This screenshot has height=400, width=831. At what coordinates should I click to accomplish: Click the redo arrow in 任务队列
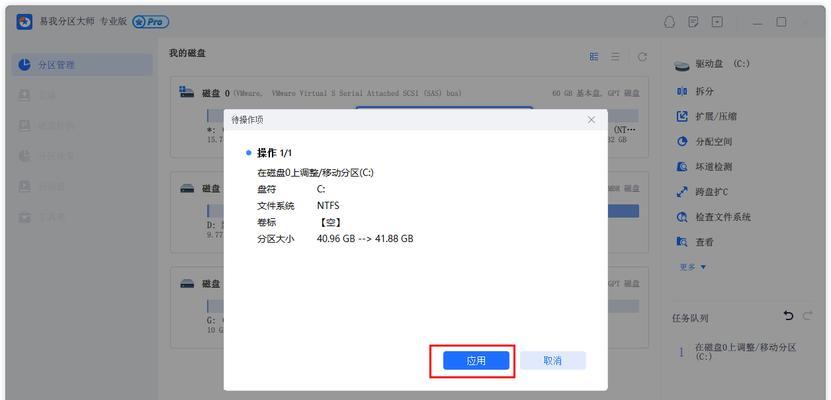[x=807, y=315]
